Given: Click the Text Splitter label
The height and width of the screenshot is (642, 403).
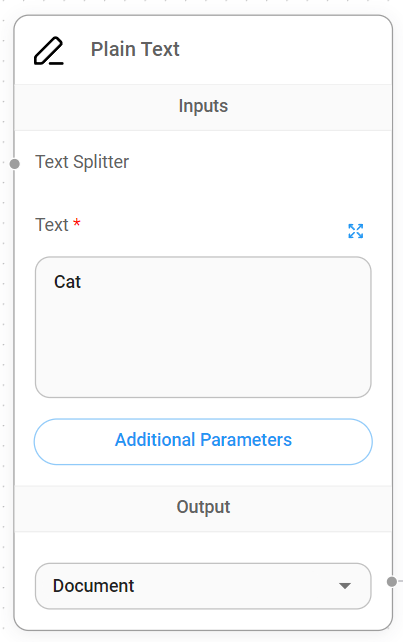Looking at the screenshot, I should (x=82, y=162).
